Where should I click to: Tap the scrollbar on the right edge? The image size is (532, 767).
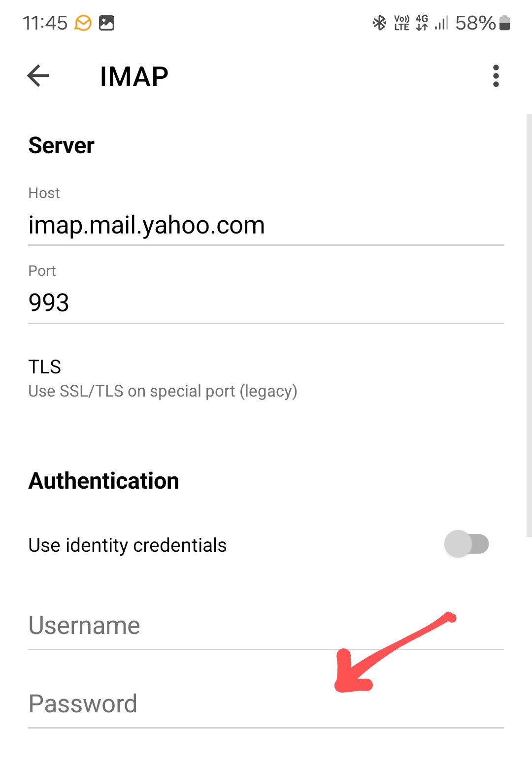[529, 325]
